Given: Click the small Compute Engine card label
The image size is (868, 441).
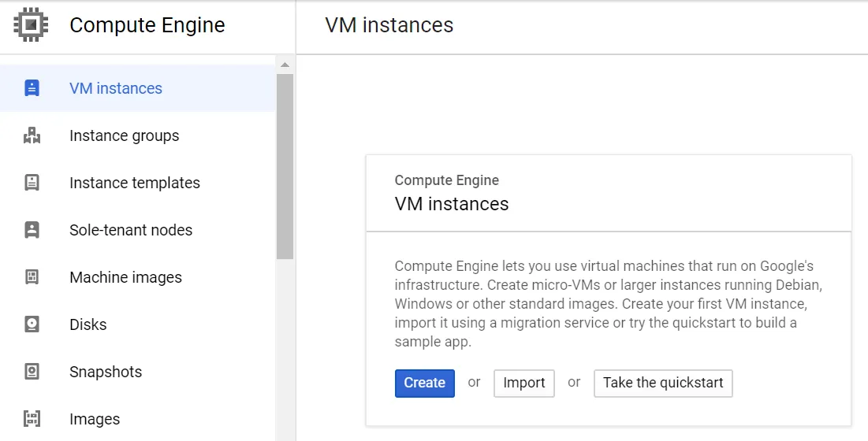Looking at the screenshot, I should click(447, 180).
